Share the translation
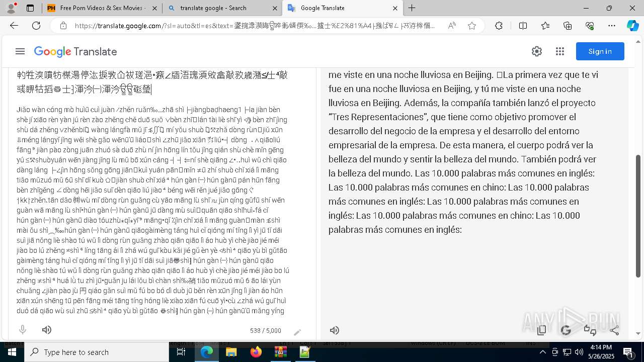Image resolution: width=644 pixels, height=362 pixels. 614,330
